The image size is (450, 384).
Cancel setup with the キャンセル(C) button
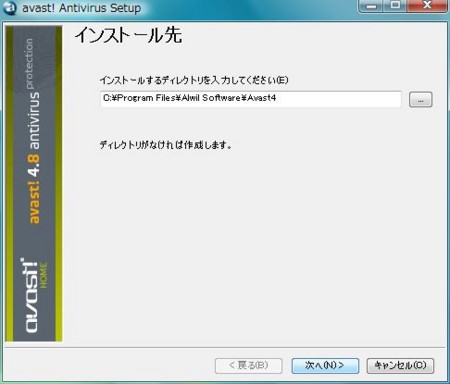pos(400,366)
